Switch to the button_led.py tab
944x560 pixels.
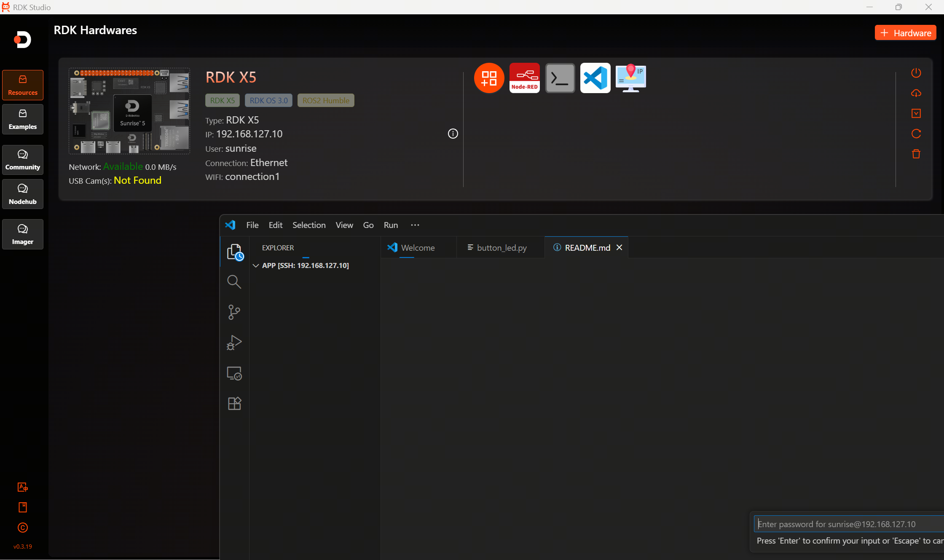coord(501,247)
